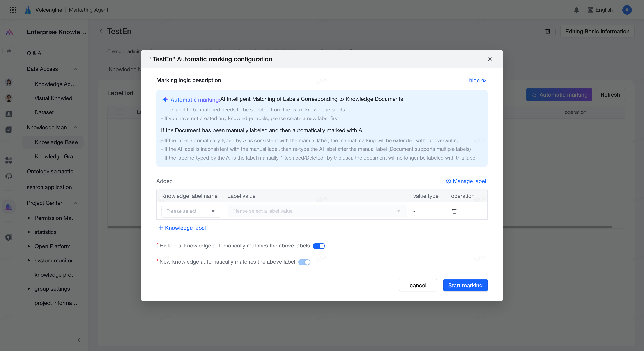Viewport: 644px width, 351px height.
Task: Open Q & A menu item
Action: pos(34,53)
